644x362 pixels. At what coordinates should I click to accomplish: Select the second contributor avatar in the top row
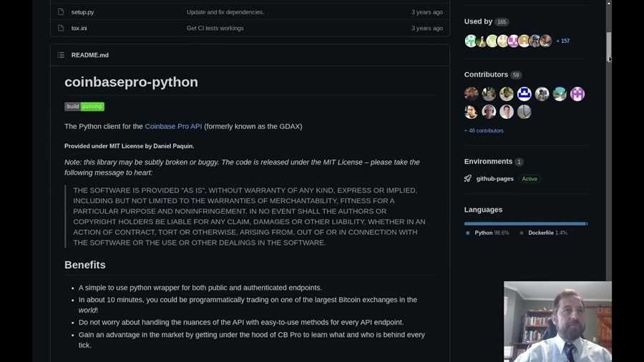[x=489, y=94]
